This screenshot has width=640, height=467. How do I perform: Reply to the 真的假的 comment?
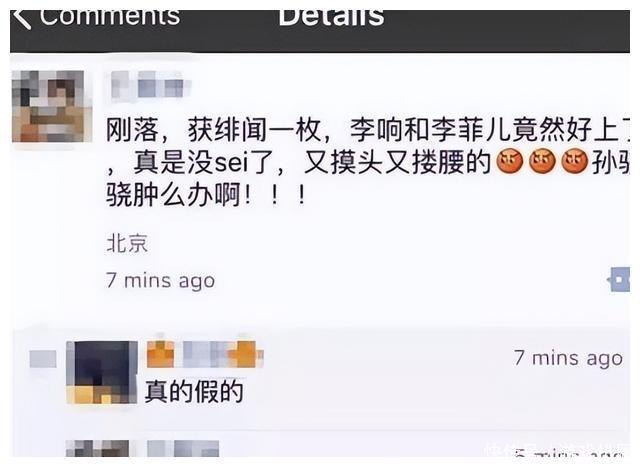point(194,391)
